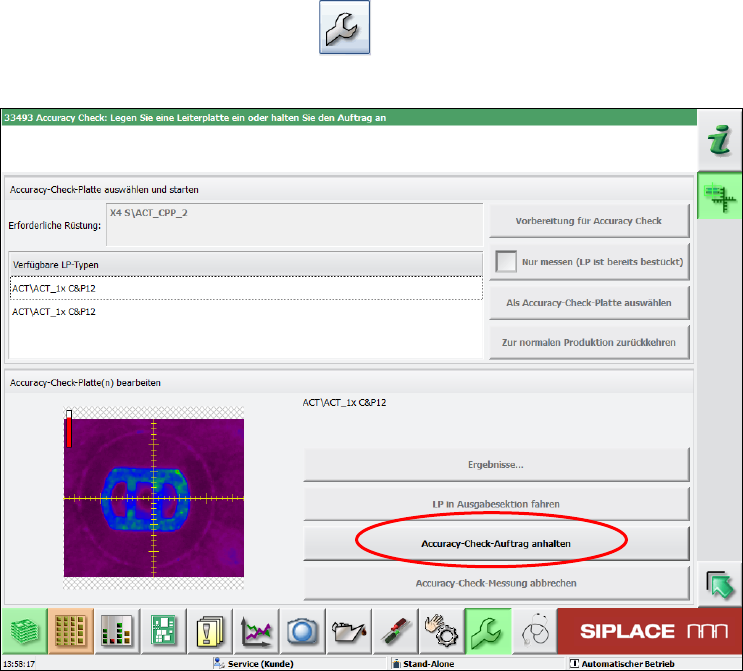This screenshot has width=743, height=671.
Task: Open the camera icon
Action: pos(303,631)
